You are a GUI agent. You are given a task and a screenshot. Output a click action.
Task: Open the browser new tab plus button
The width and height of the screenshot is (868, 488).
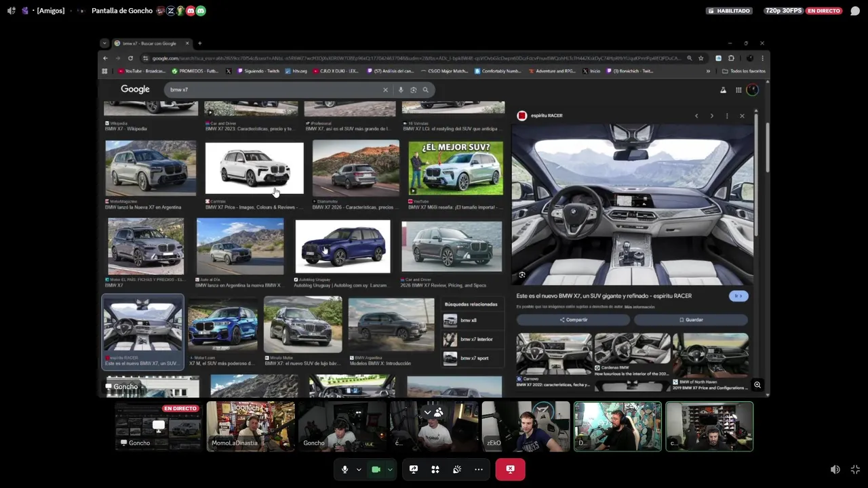tap(199, 43)
